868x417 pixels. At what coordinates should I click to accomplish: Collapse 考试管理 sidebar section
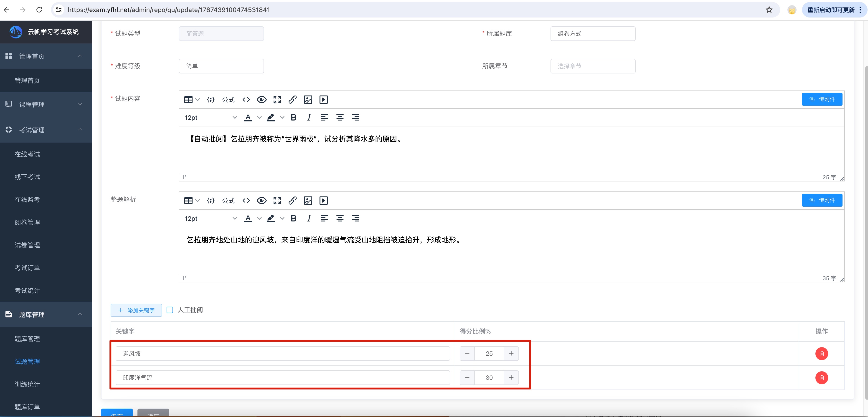[46, 130]
